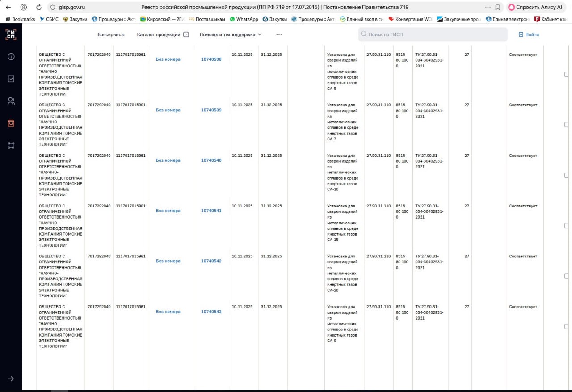Open the checklist icon in left sidebar
The image size is (572, 392).
point(11,79)
